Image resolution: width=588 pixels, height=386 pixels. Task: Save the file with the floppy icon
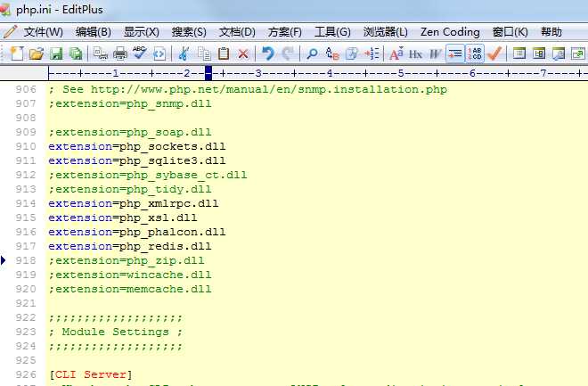coord(56,53)
